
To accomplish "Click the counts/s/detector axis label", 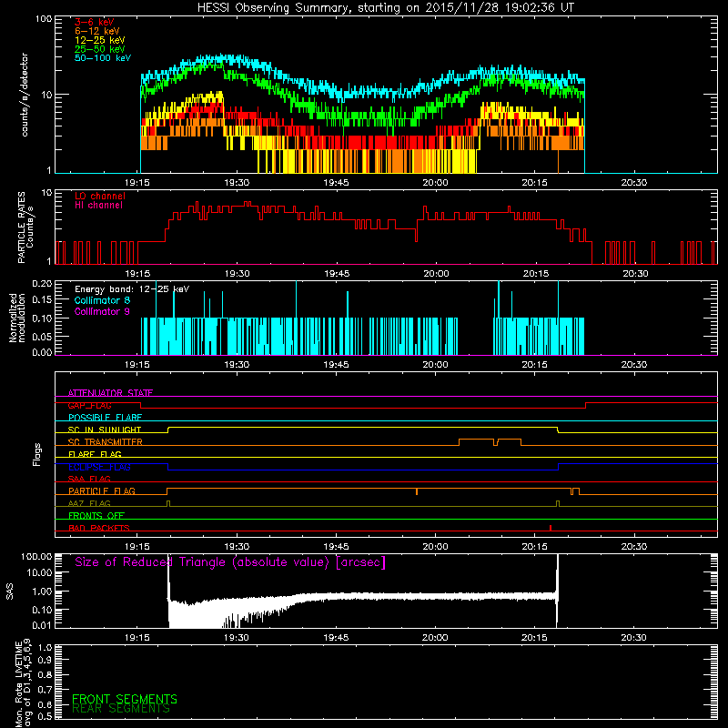I will click(x=25, y=95).
